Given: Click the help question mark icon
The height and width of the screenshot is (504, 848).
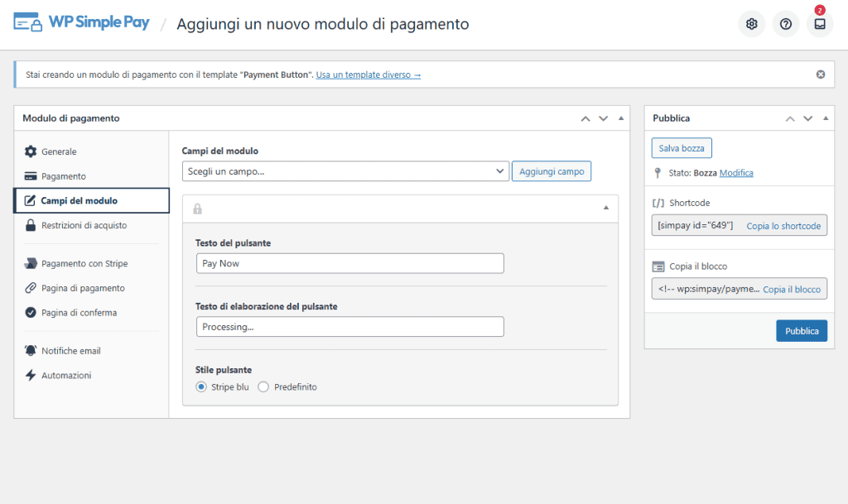Looking at the screenshot, I should pyautogui.click(x=785, y=24).
